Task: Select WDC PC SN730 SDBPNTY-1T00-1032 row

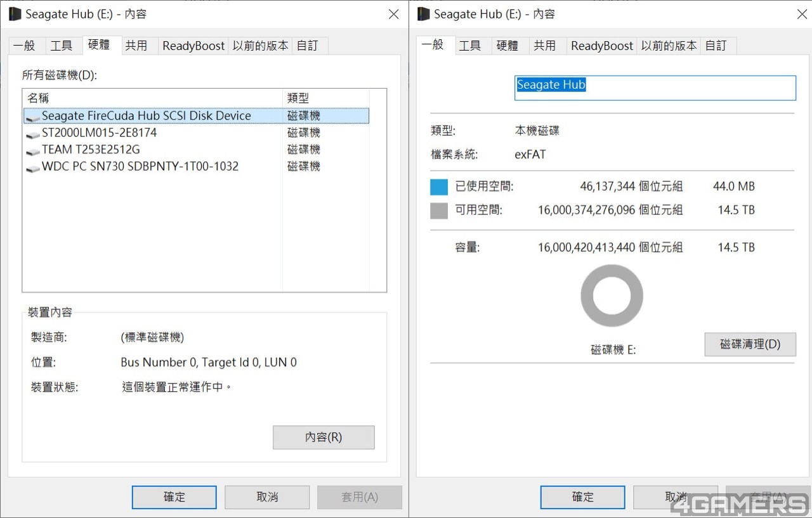Action: pos(196,167)
